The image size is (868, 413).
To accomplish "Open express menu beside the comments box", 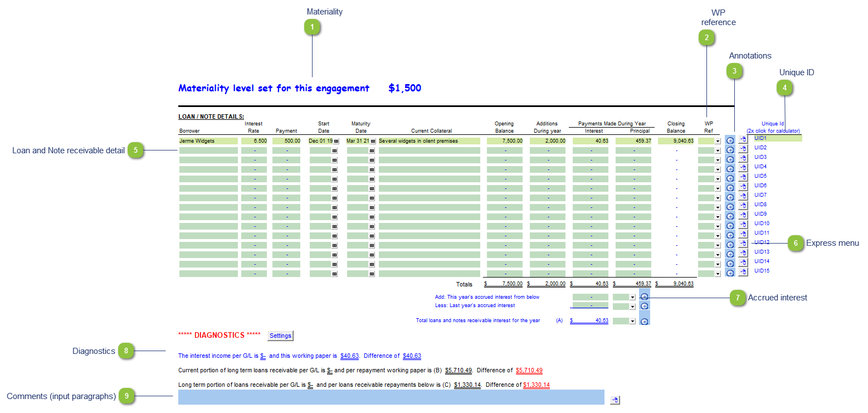I will coord(615,400).
